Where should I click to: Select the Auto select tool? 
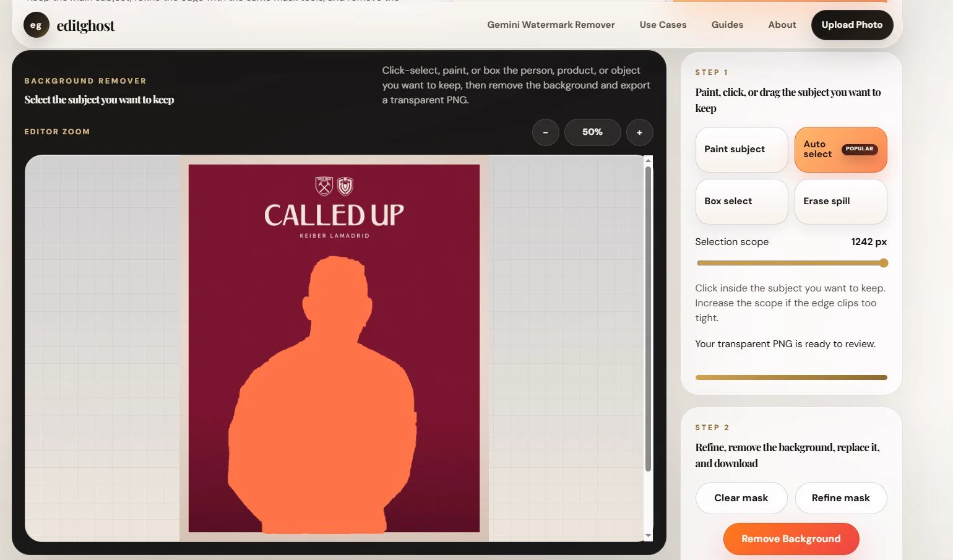840,150
